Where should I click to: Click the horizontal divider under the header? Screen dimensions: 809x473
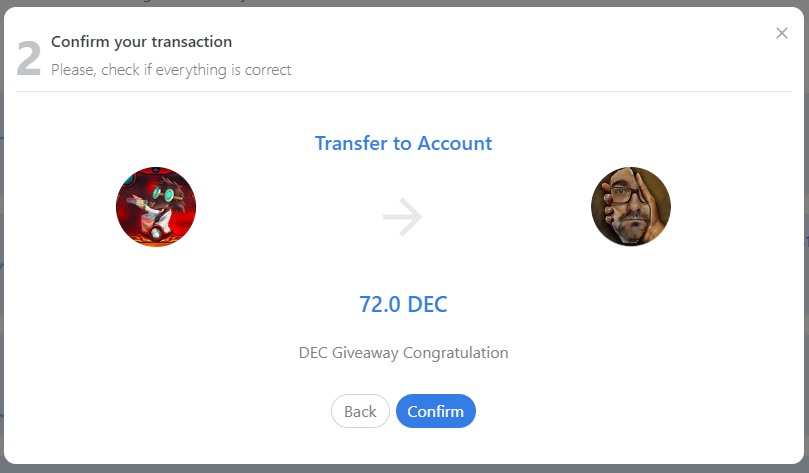coord(404,91)
